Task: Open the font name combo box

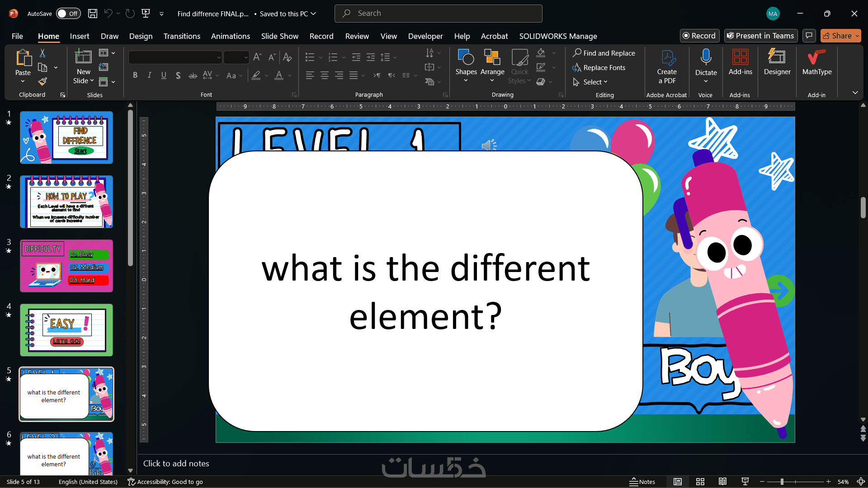Action: click(175, 57)
